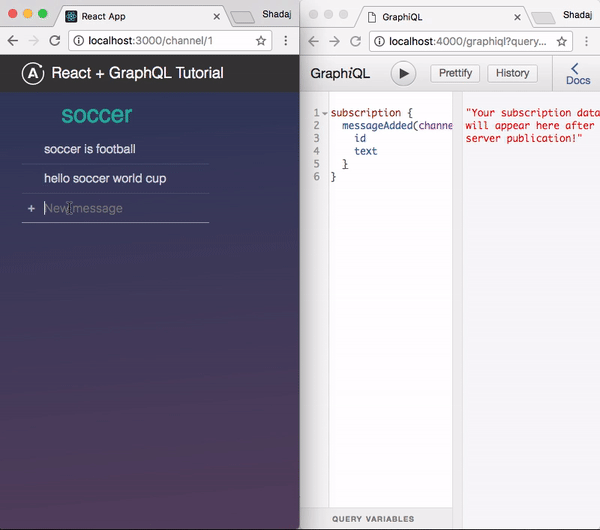Reload the React App page
This screenshot has width=600, height=530.
55,41
